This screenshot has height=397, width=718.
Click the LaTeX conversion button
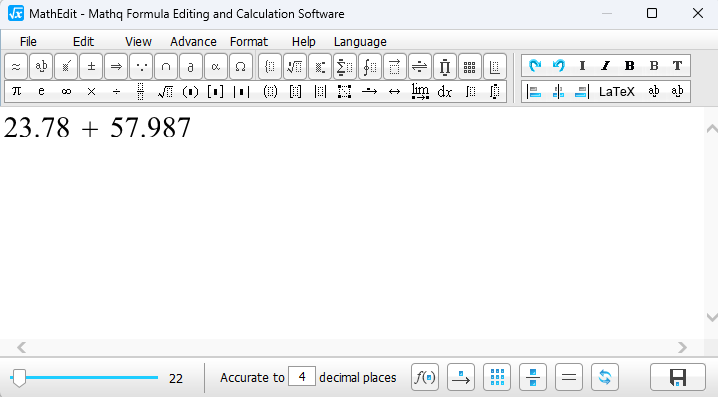pos(617,92)
